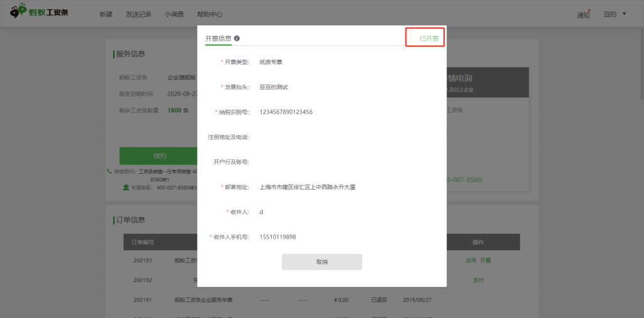Image resolution: width=644 pixels, height=318 pixels.
Task: Open 帮助中心 from the top navigation
Action: click(x=209, y=14)
